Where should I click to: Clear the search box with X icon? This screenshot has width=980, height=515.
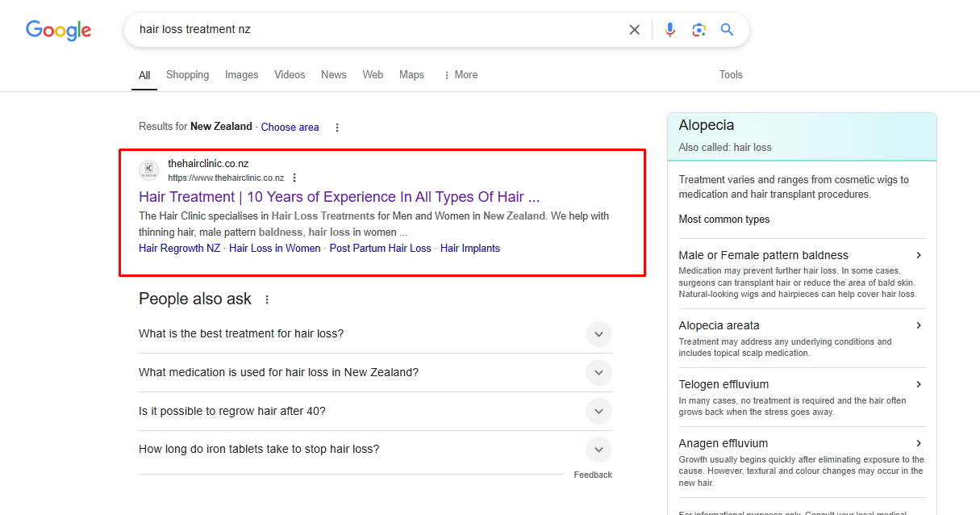tap(634, 30)
